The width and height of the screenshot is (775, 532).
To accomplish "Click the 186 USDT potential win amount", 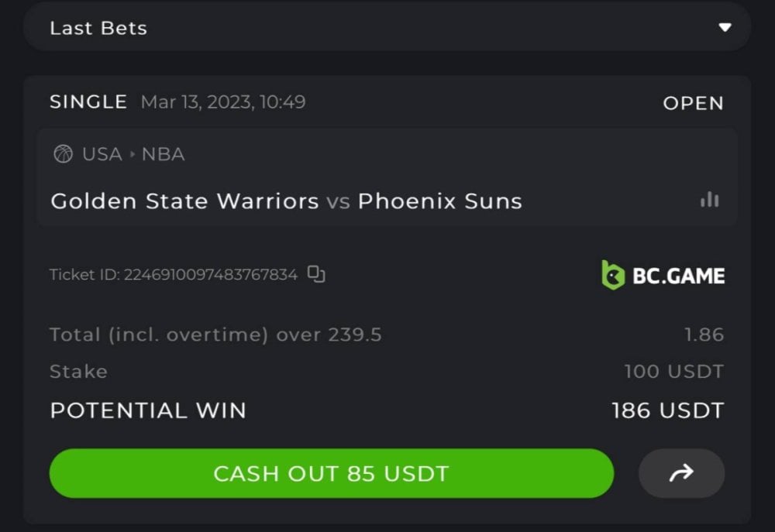I will click(x=667, y=410).
